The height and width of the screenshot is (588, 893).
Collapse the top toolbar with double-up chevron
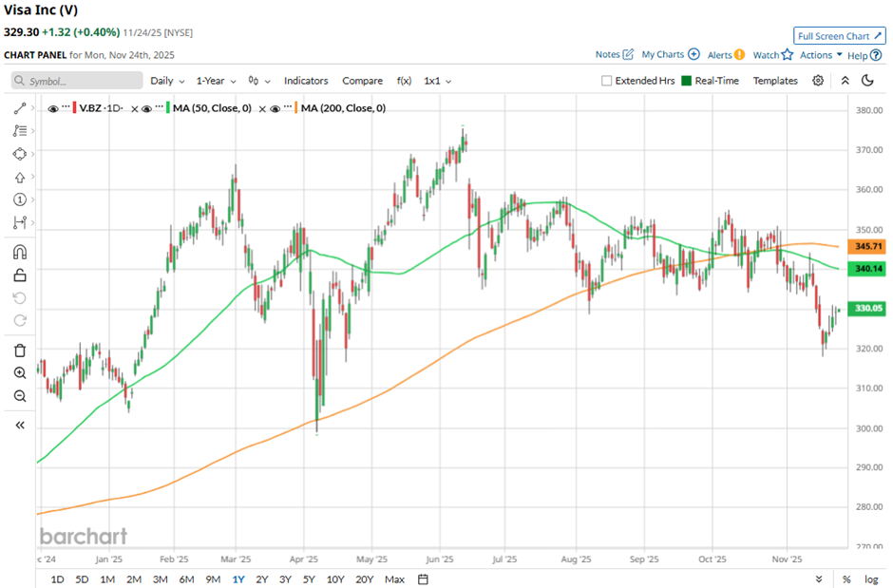point(845,80)
